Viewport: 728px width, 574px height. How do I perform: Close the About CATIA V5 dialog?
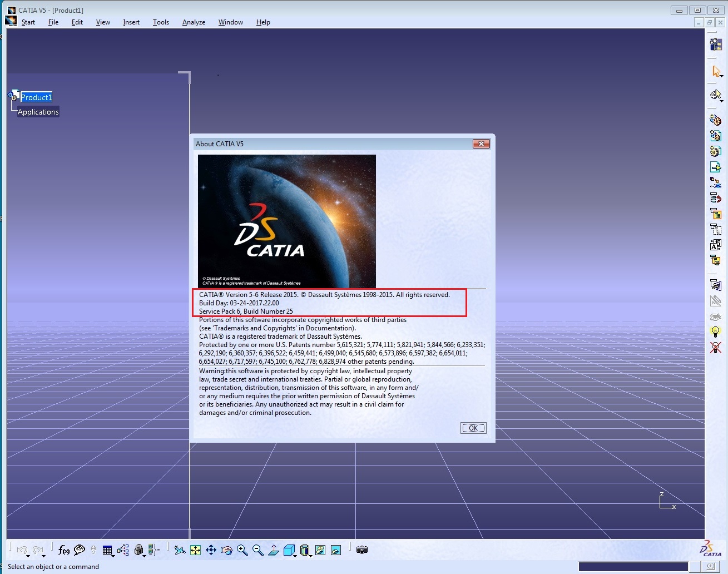[x=481, y=143]
